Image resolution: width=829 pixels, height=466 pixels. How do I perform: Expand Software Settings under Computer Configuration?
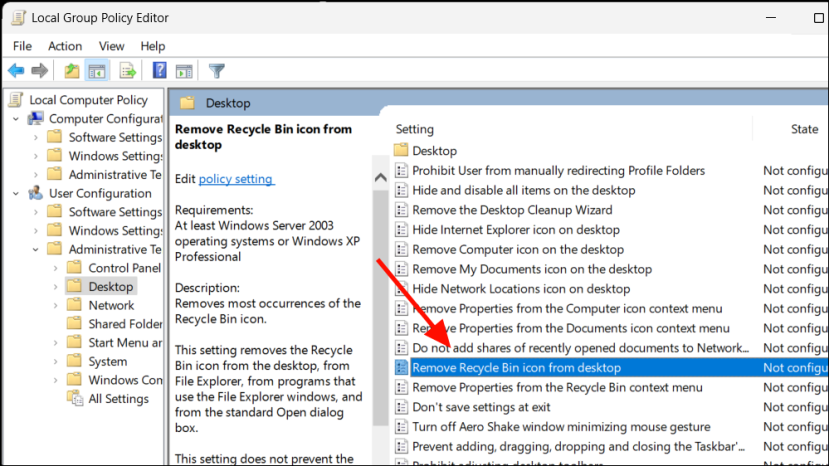pyautogui.click(x=36, y=137)
